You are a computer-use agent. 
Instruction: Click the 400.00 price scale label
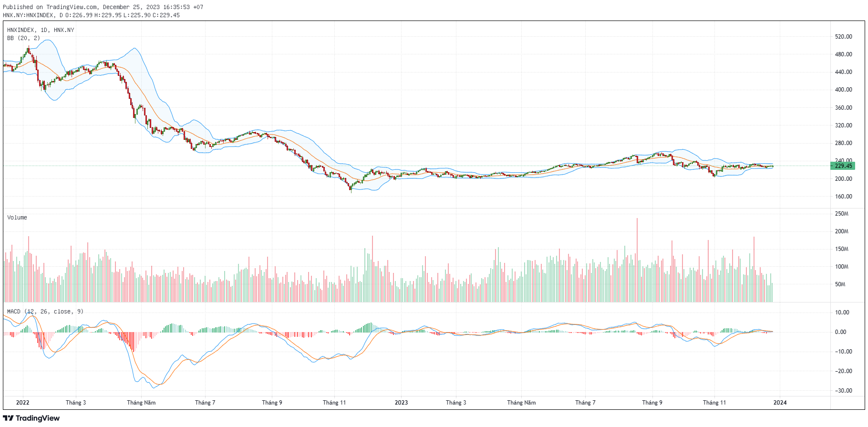click(843, 90)
